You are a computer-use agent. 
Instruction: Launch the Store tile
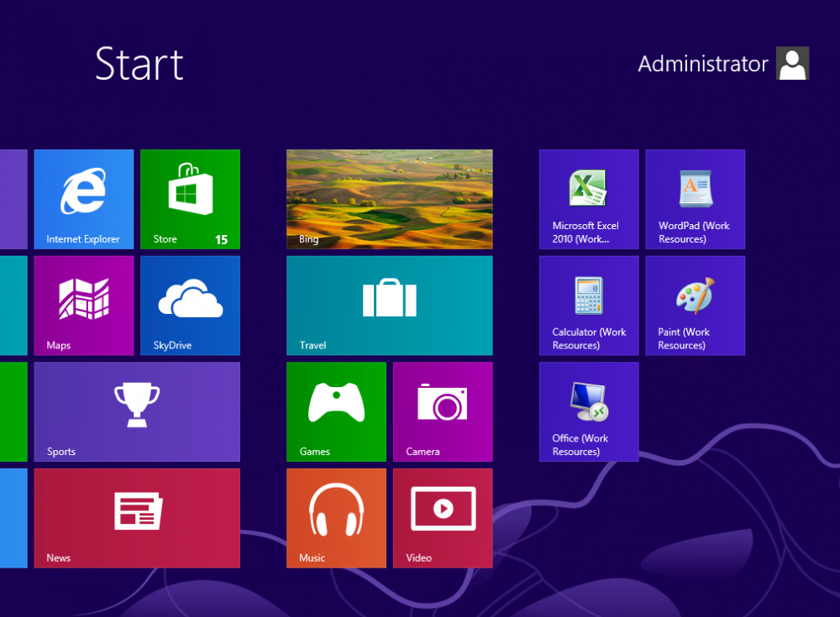point(190,199)
